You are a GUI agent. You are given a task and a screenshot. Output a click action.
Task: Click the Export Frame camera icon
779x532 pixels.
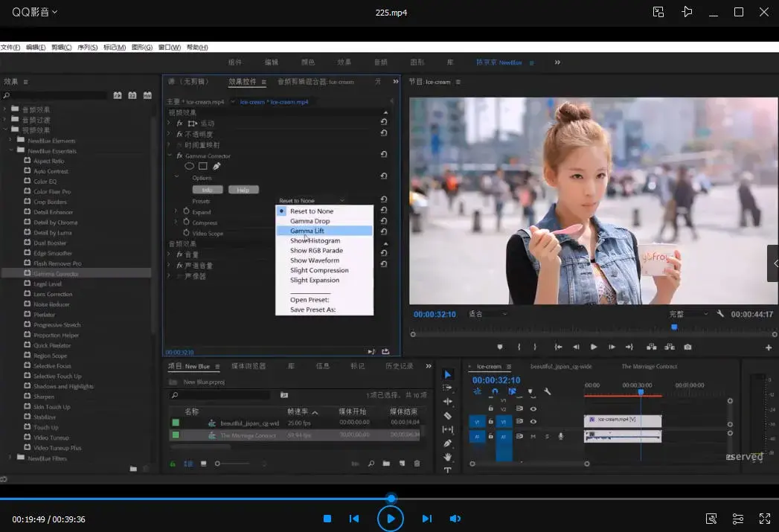pos(687,347)
